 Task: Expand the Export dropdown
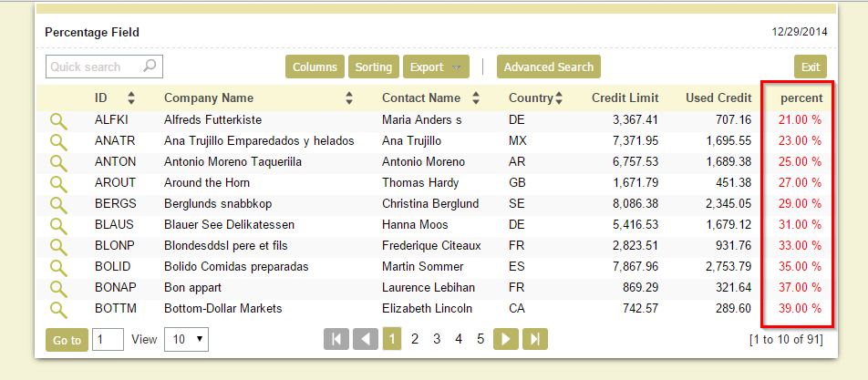436,67
